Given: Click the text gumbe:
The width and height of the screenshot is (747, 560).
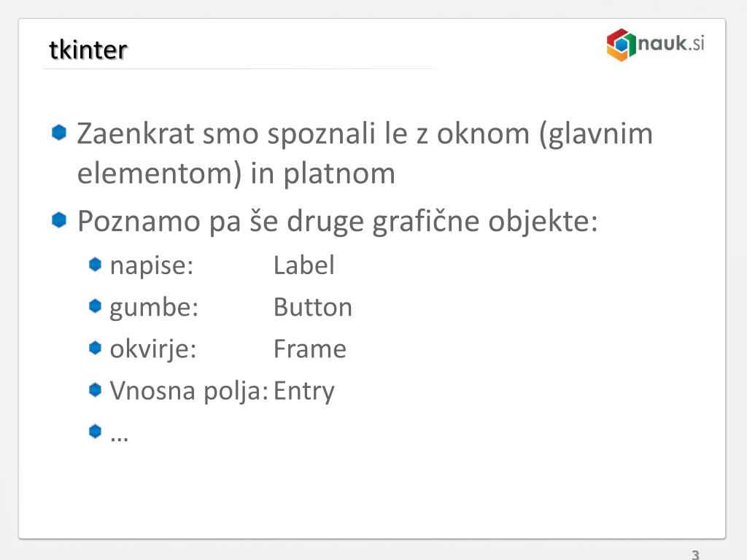Looking at the screenshot, I should 154,308.
